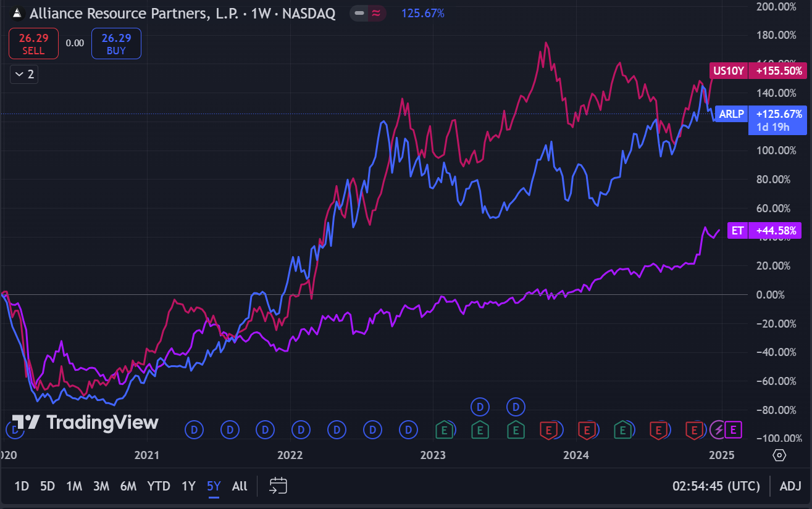812x509 pixels.
Task: Open the rightmost green E earnings marker
Action: pyautogui.click(x=623, y=429)
